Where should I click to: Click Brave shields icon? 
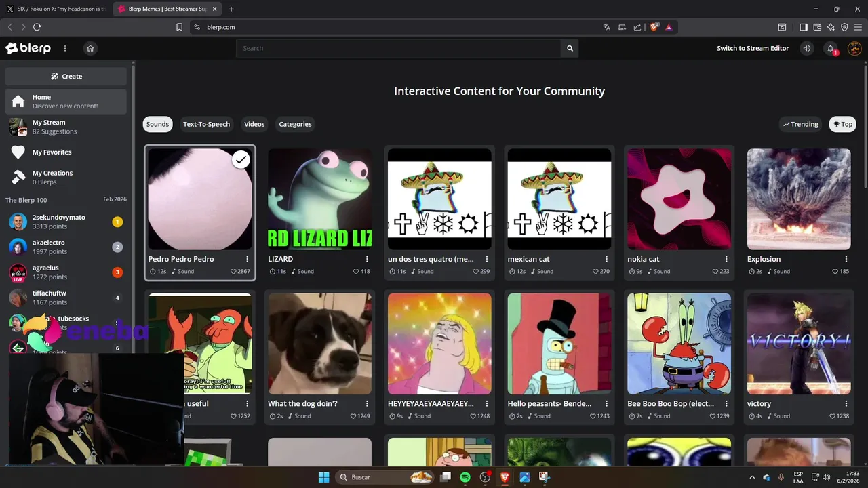click(x=654, y=27)
